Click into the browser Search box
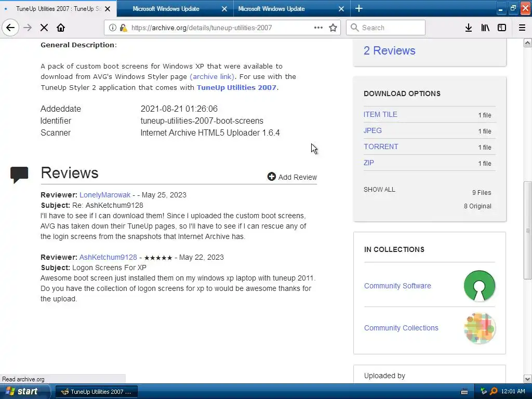Image resolution: width=532 pixels, height=399 pixels. 385,28
